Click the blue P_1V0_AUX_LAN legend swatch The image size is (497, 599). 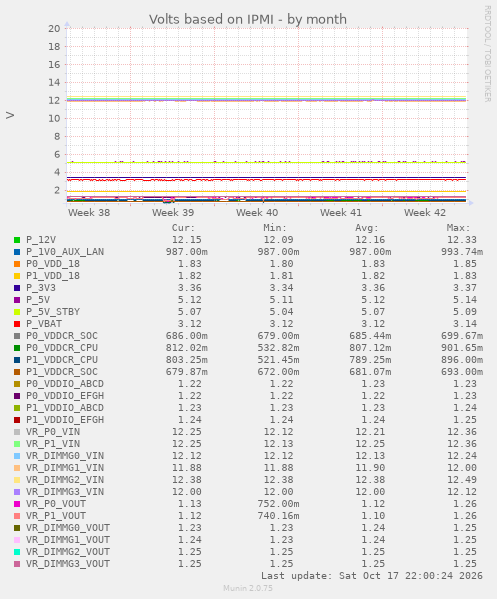click(17, 252)
